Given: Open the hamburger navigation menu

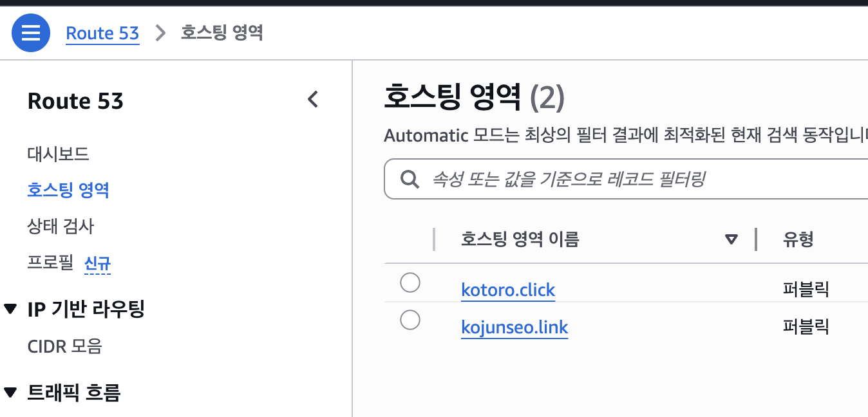Looking at the screenshot, I should (31, 33).
